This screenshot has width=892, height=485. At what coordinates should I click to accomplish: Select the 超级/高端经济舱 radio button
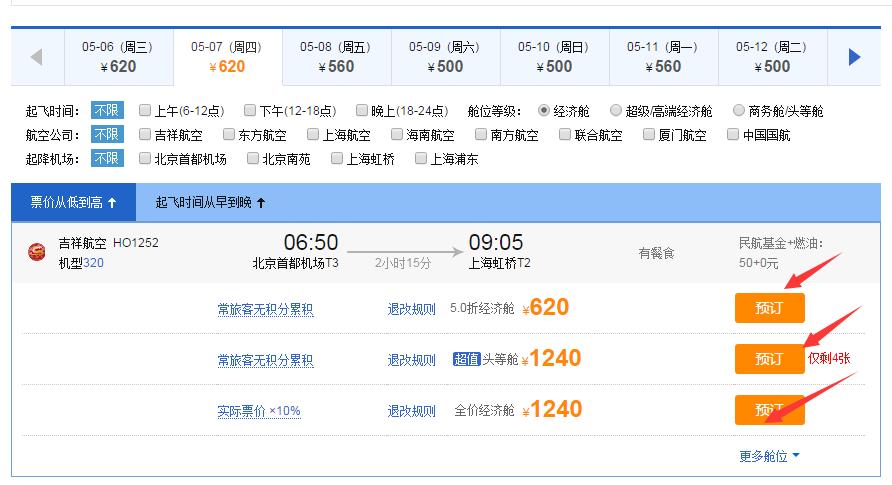[616, 111]
